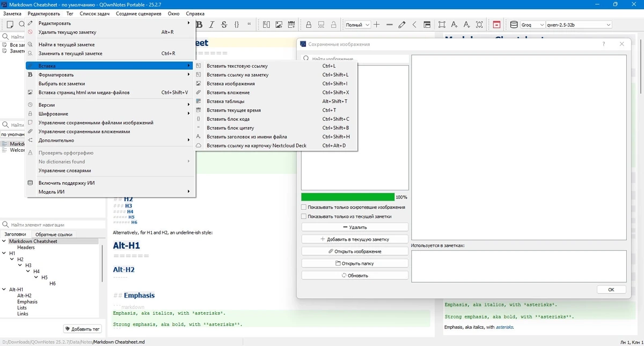Select Emphasis item in navigation tree
This screenshot has height=346, width=644.
click(x=27, y=301)
